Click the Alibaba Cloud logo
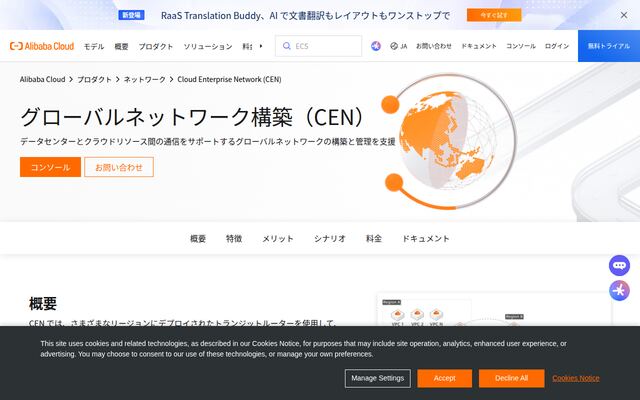Image resolution: width=640 pixels, height=400 pixels. 42,46
